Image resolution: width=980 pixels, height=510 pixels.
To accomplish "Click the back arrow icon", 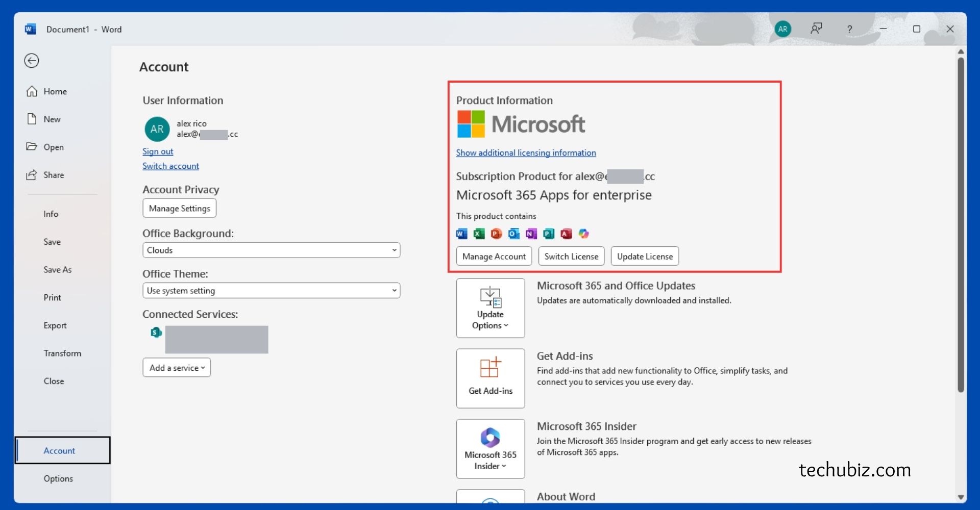I will pyautogui.click(x=32, y=61).
